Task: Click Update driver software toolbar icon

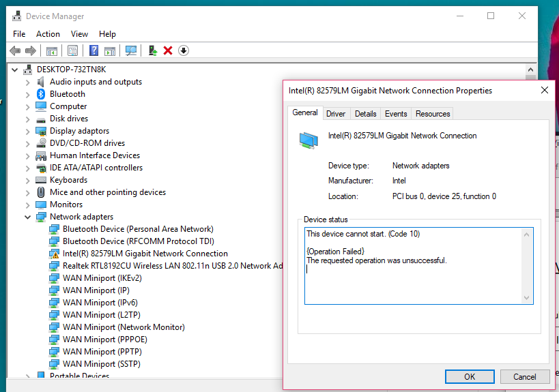Action: pos(153,50)
